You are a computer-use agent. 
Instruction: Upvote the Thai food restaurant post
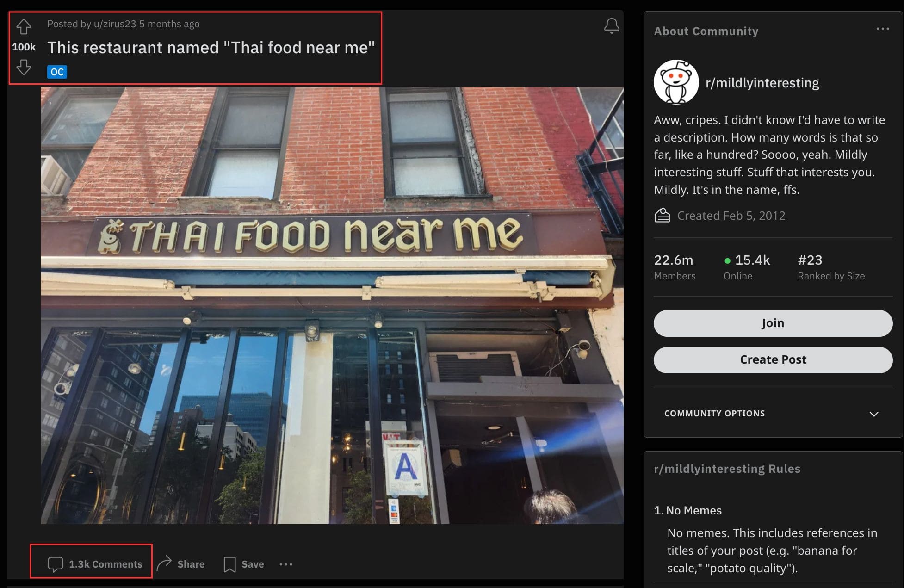(24, 26)
